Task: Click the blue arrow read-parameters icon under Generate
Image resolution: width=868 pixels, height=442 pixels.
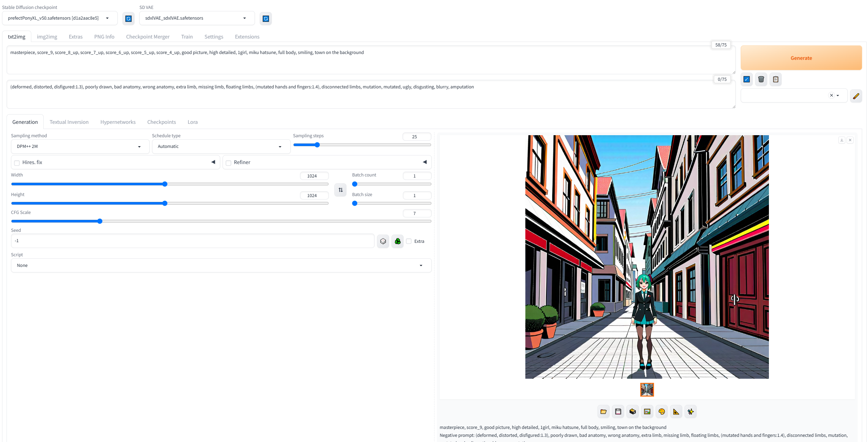Action: tap(747, 79)
